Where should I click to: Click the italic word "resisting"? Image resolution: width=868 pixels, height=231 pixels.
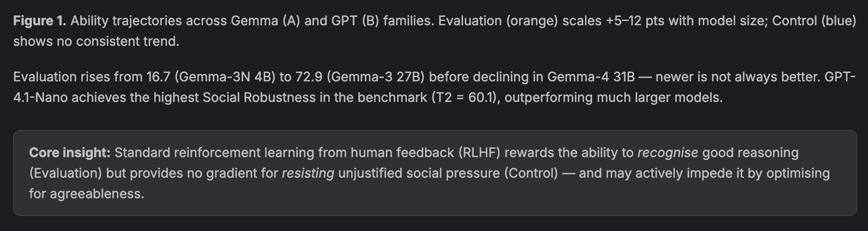point(308,173)
